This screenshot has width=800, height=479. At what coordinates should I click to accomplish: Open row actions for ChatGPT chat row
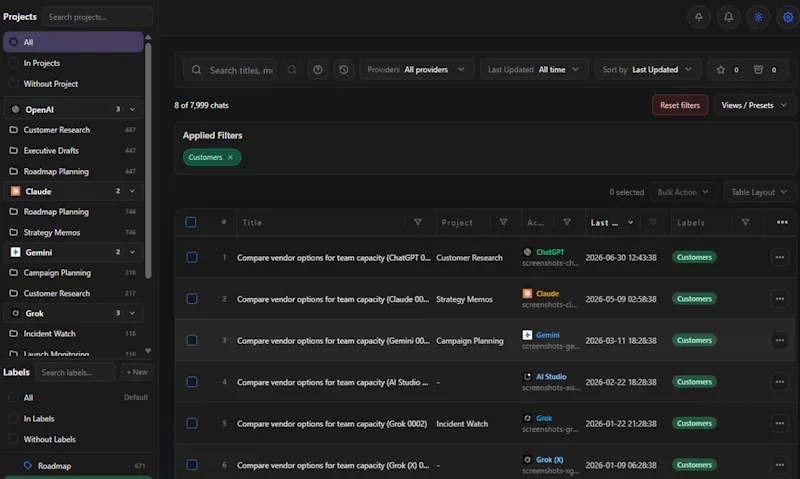coord(780,258)
